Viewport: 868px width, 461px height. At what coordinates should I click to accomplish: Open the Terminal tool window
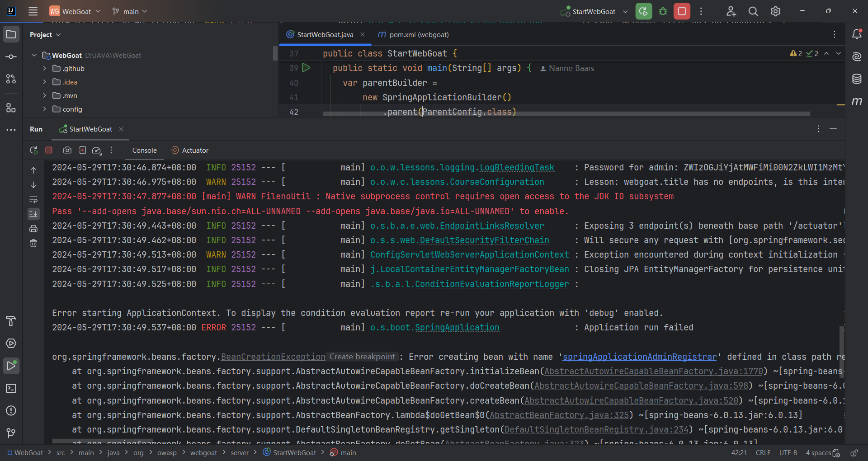click(x=11, y=388)
